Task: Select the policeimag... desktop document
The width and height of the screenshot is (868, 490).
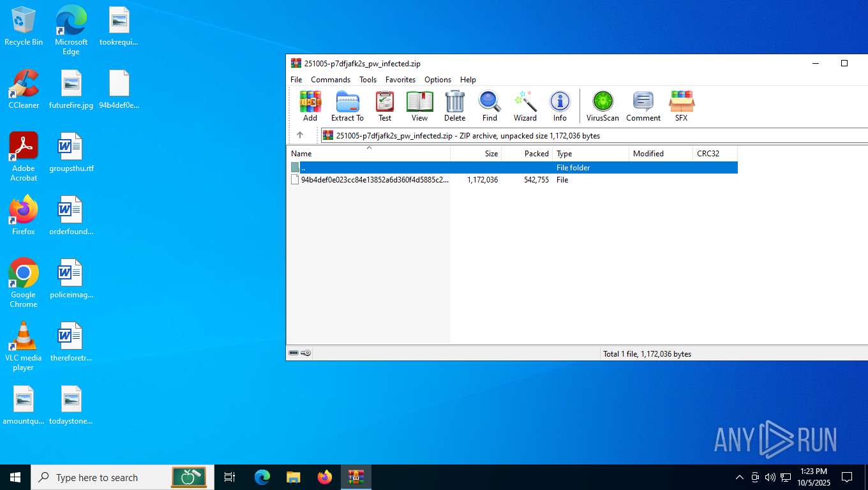Action: click(71, 278)
